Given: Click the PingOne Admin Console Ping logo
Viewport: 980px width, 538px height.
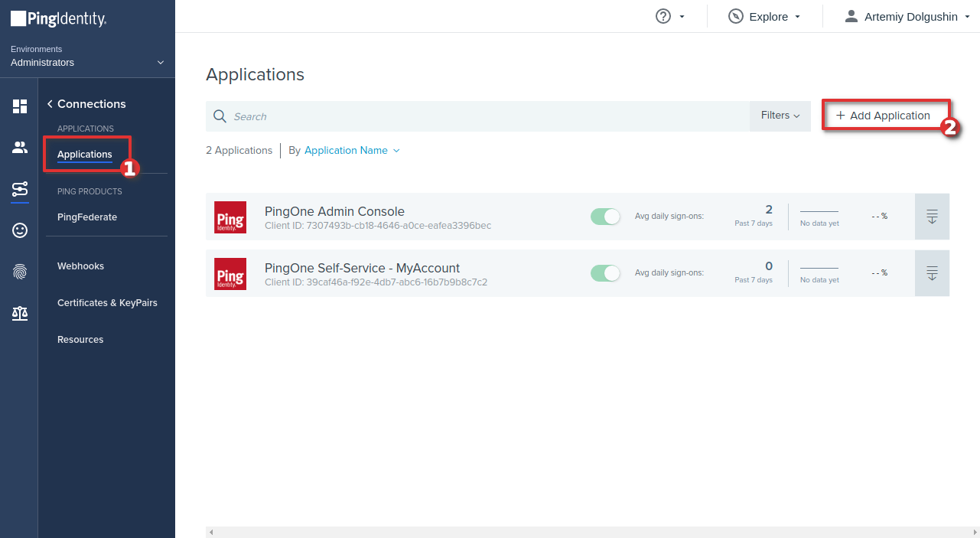Looking at the screenshot, I should (x=230, y=217).
